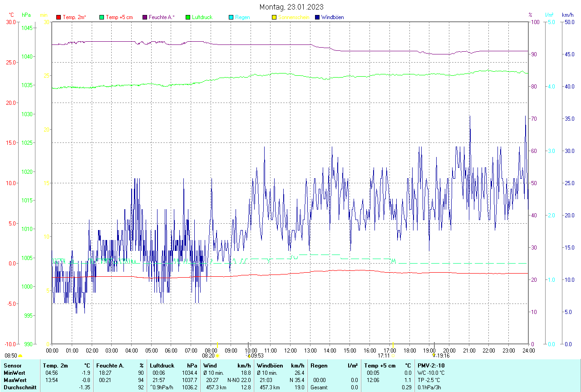
Task: Click the maximum pressure value 1037.7
Action: [190, 380]
